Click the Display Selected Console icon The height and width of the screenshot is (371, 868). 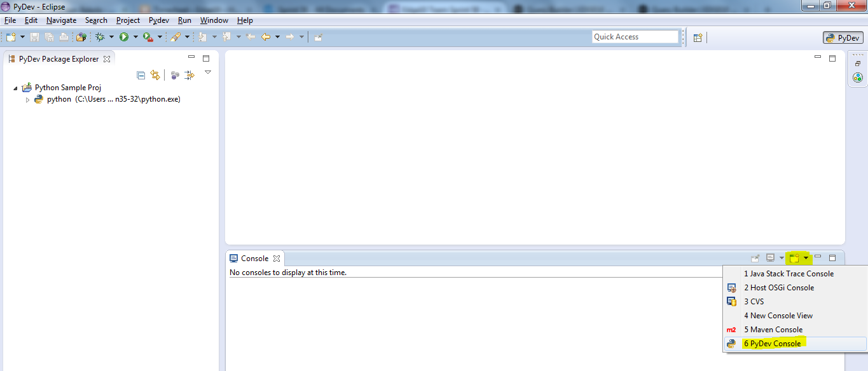point(770,257)
